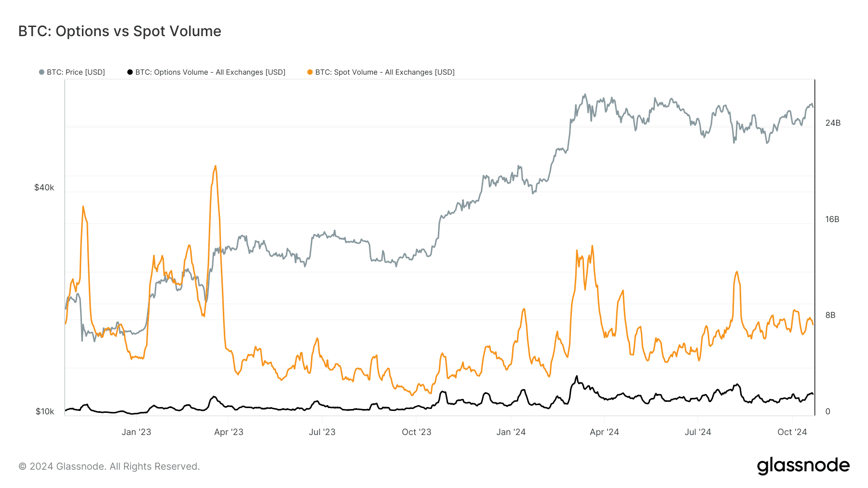Click the orange Spot Volume legend dot
Image resolution: width=868 pixels, height=488 pixels.
click(x=310, y=72)
